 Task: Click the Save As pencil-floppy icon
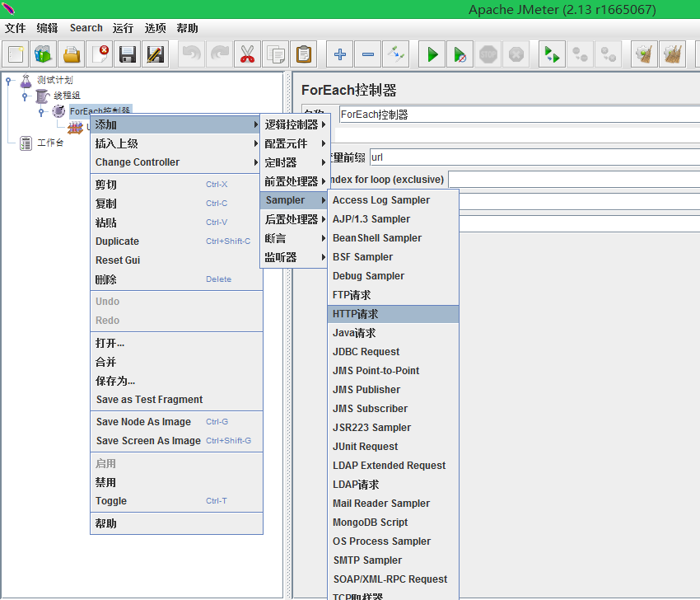pyautogui.click(x=155, y=54)
